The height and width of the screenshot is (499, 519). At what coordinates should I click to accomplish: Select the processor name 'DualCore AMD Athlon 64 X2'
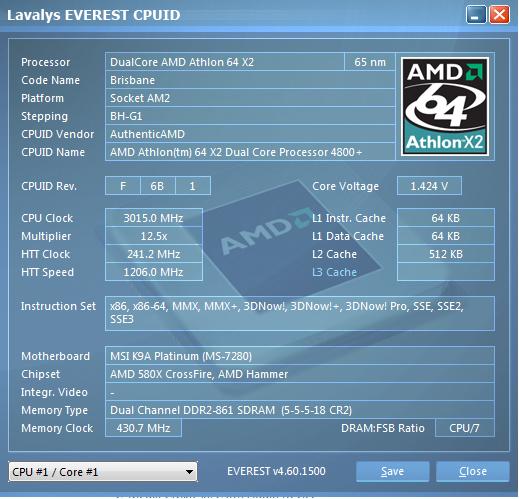click(224, 62)
